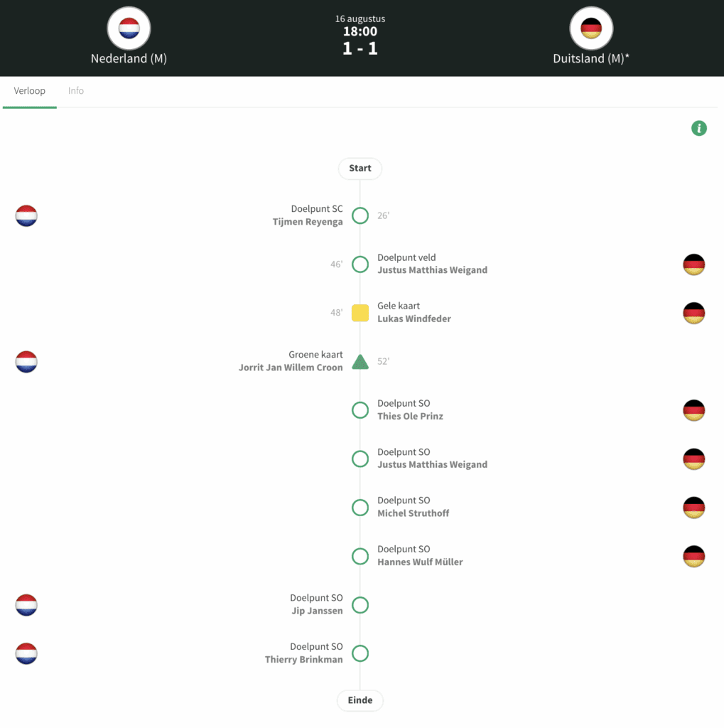Click the Einde timeline marker

tap(360, 700)
